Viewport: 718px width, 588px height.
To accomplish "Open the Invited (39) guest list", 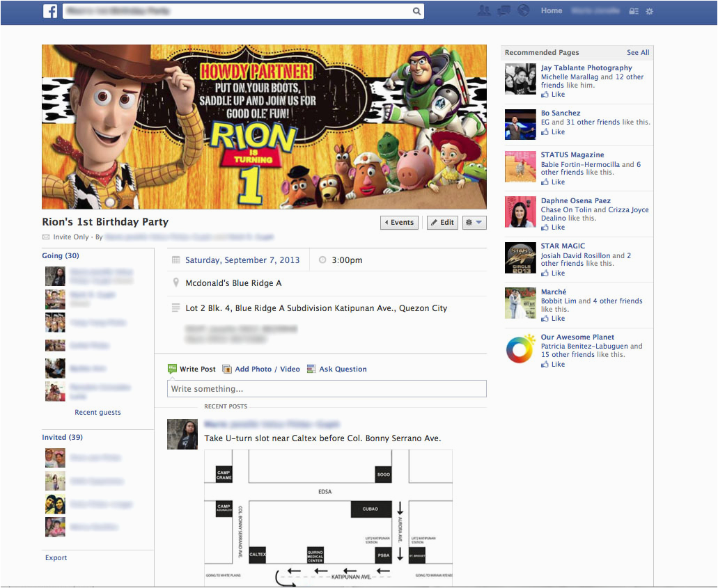I will (62, 437).
